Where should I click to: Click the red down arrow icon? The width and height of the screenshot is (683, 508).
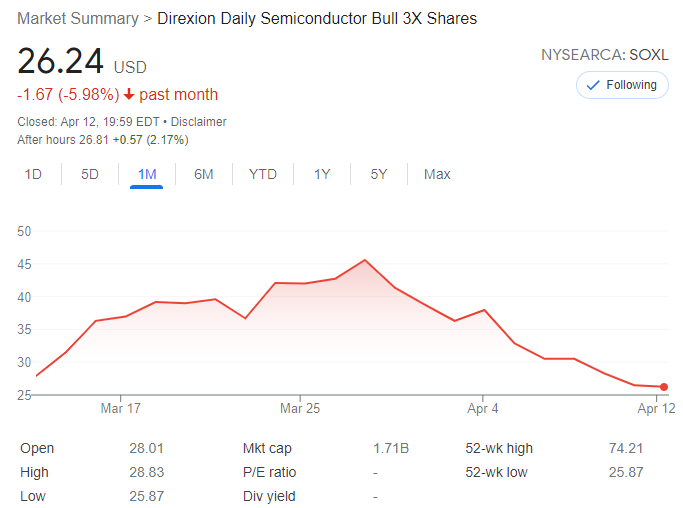[129, 95]
